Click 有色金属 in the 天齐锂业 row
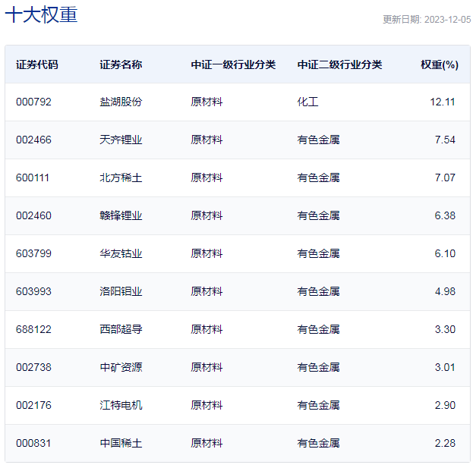The height and width of the screenshot is (468, 476). (318, 140)
